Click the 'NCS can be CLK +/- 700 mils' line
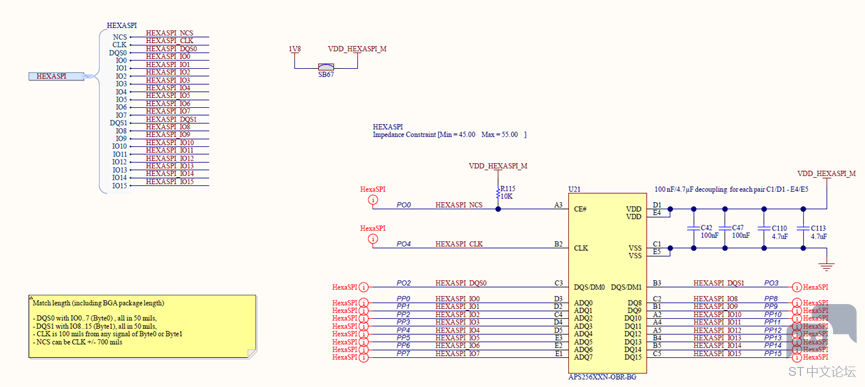Viewport: 865px width, 387px height. pyautogui.click(x=77, y=342)
